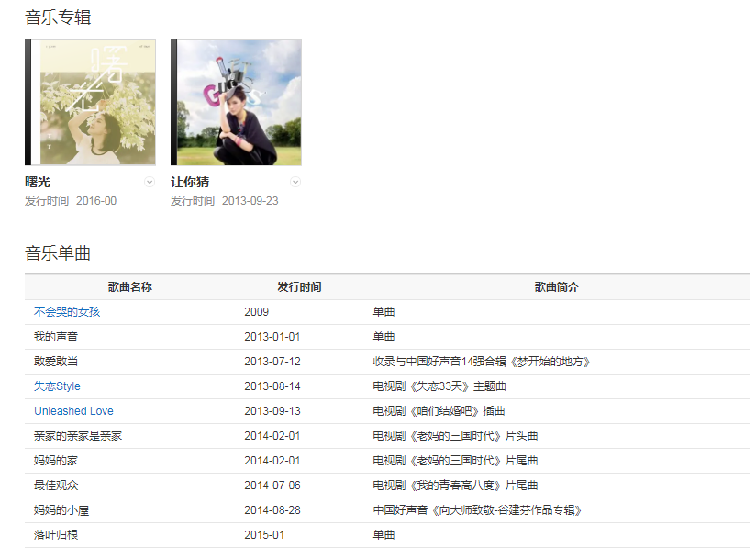This screenshot has width=756, height=548.
Task: Follow the Unleashed Love link
Action: 73,411
